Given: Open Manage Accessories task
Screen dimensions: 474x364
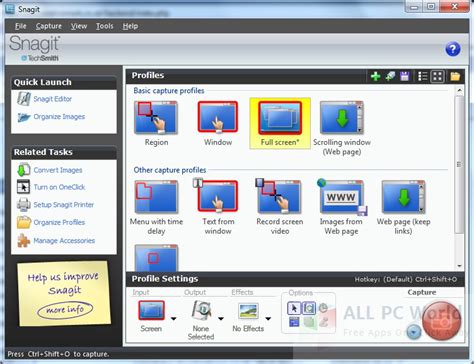Looking at the screenshot, I should click(64, 240).
